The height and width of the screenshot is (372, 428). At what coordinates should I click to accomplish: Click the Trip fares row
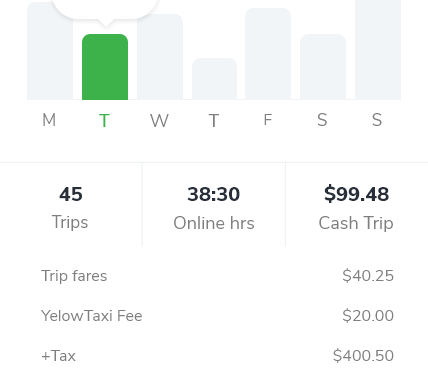click(x=217, y=276)
